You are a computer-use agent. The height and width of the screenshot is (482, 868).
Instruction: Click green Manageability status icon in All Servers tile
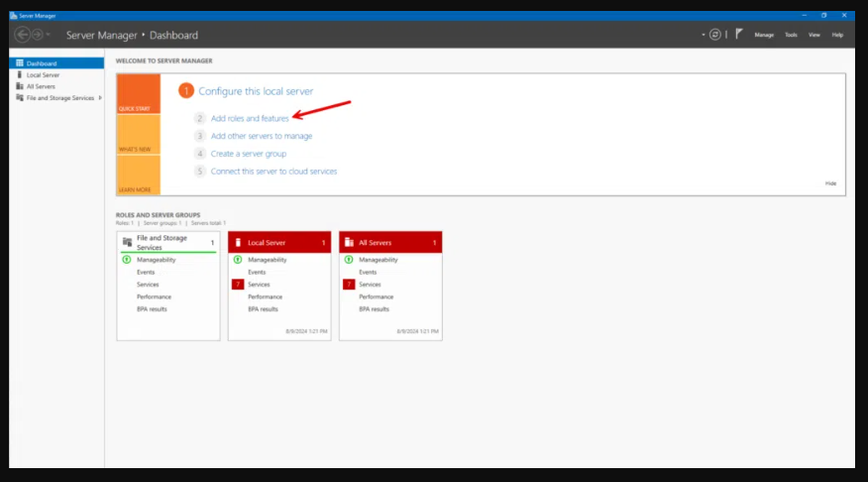click(349, 260)
